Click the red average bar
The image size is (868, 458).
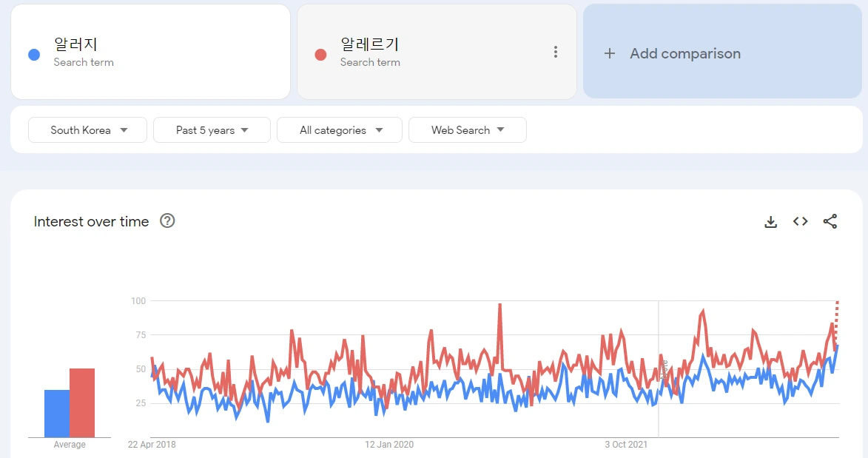tap(82, 403)
